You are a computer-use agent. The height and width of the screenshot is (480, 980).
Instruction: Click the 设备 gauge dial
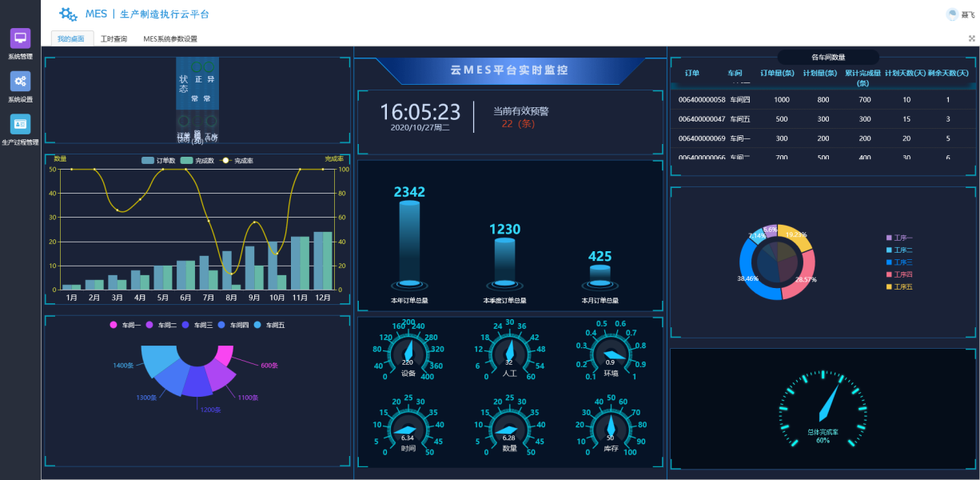click(x=408, y=352)
